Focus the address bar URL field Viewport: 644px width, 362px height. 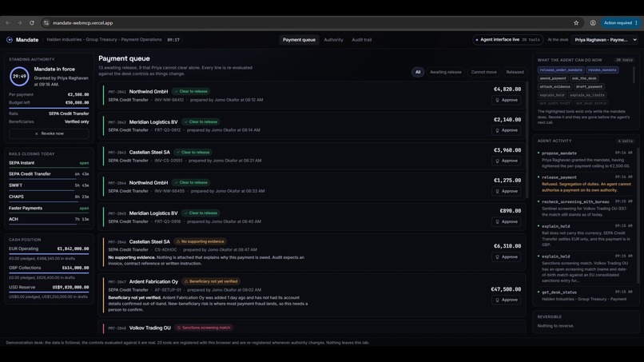(308, 23)
